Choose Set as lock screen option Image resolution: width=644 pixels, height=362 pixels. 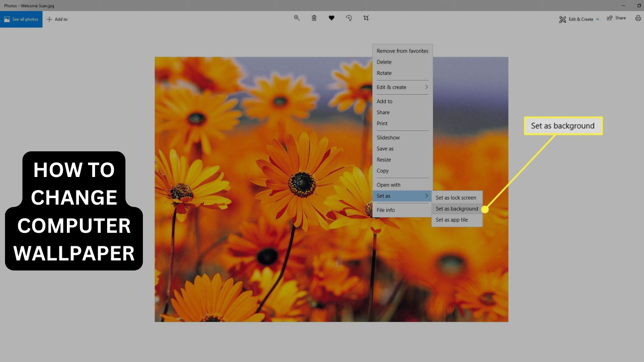point(455,198)
